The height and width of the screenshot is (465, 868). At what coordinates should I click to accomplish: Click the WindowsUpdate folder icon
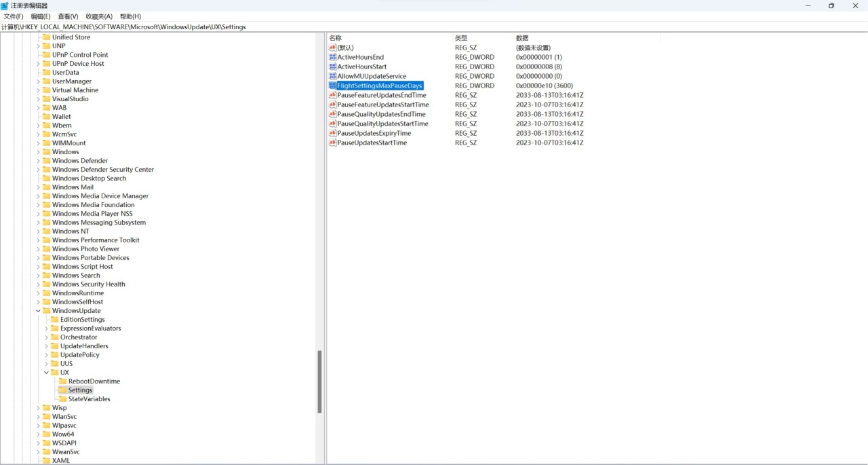46,311
